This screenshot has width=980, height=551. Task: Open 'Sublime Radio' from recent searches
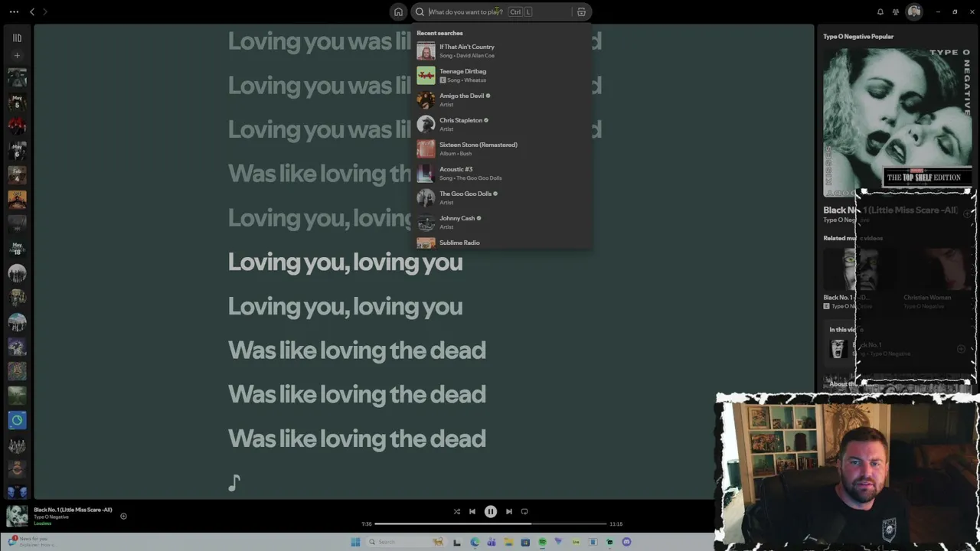(502, 243)
